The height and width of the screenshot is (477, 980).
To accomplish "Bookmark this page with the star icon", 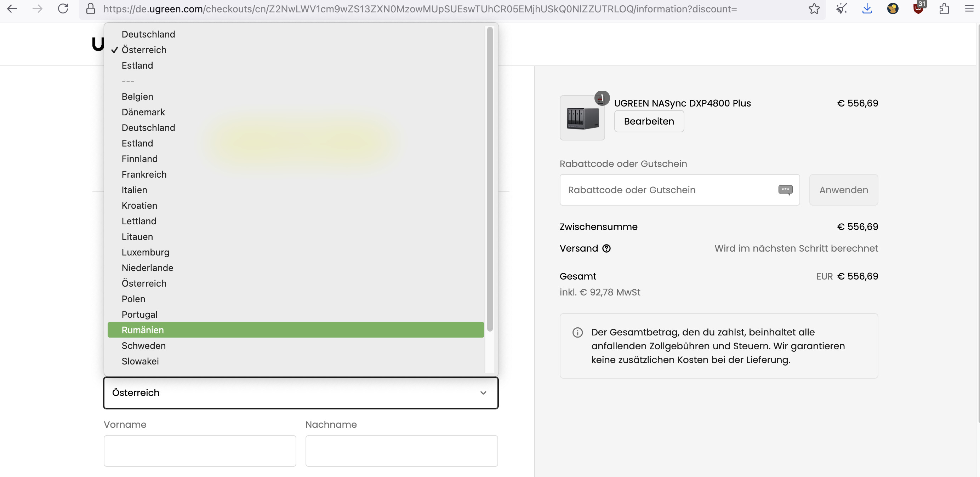I will 814,9.
